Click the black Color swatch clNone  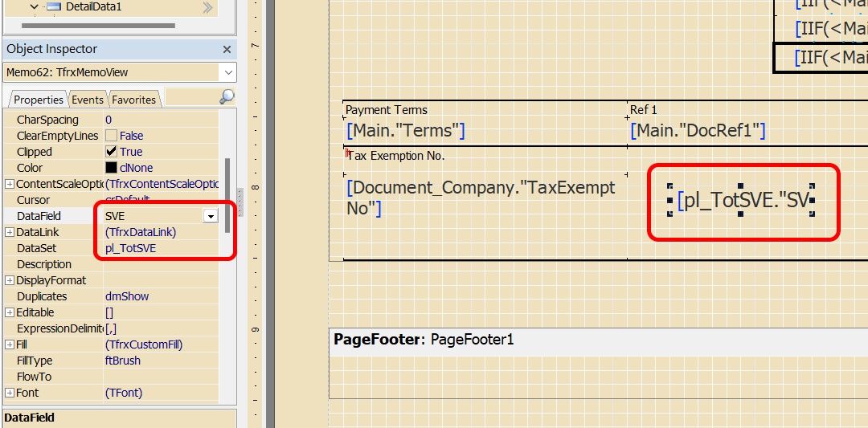(111, 168)
